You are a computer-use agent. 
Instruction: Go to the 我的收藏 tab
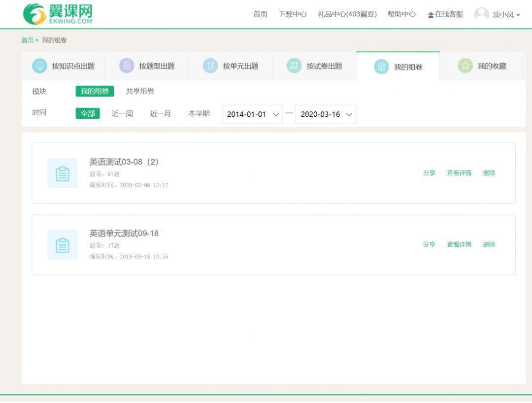coord(482,66)
